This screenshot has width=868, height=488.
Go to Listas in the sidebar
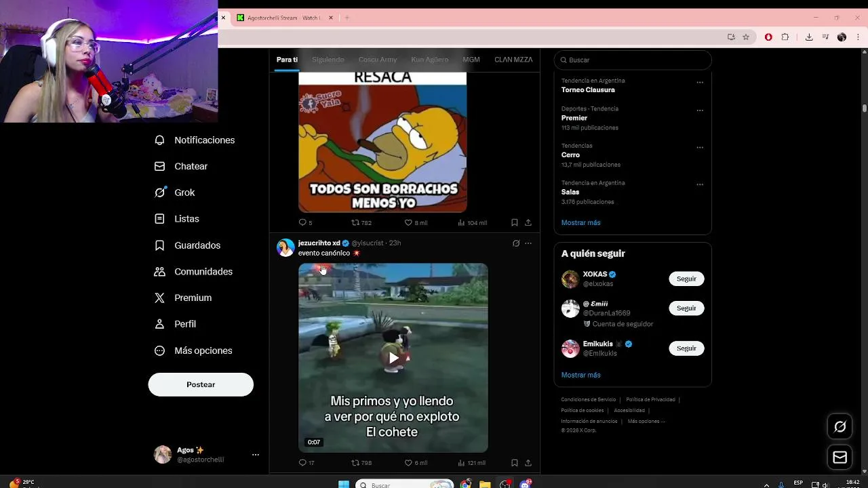(x=176, y=219)
